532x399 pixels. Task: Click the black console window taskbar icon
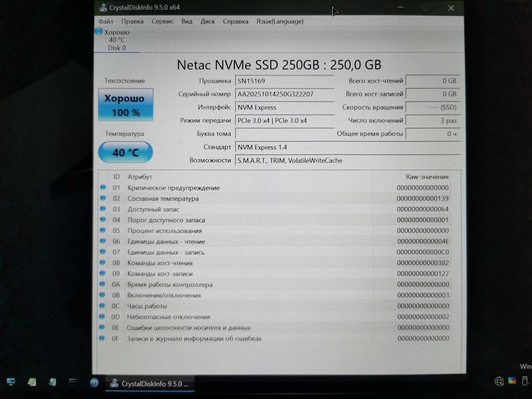72,382
